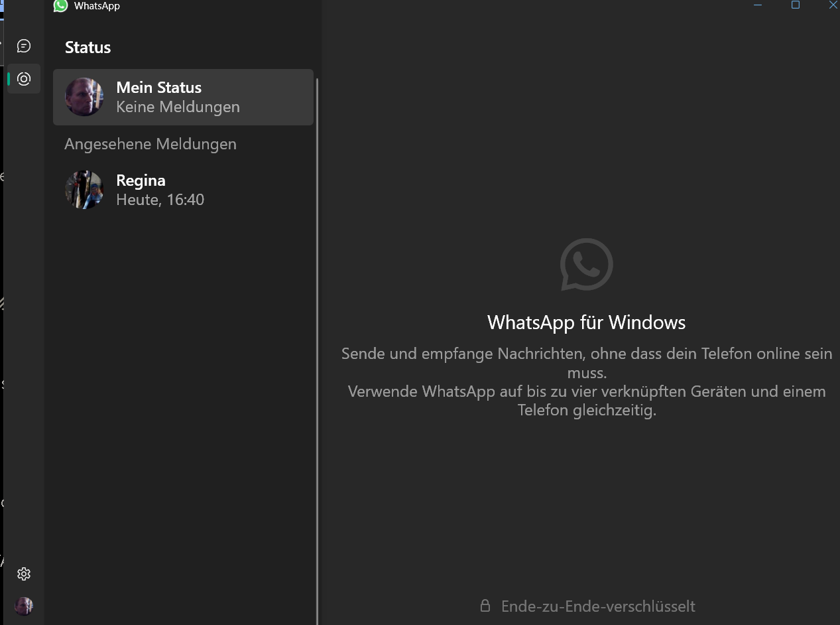Screen dimensions: 840x625
Task: Click the Angesehene Meldungen label
Action: pyautogui.click(x=150, y=144)
